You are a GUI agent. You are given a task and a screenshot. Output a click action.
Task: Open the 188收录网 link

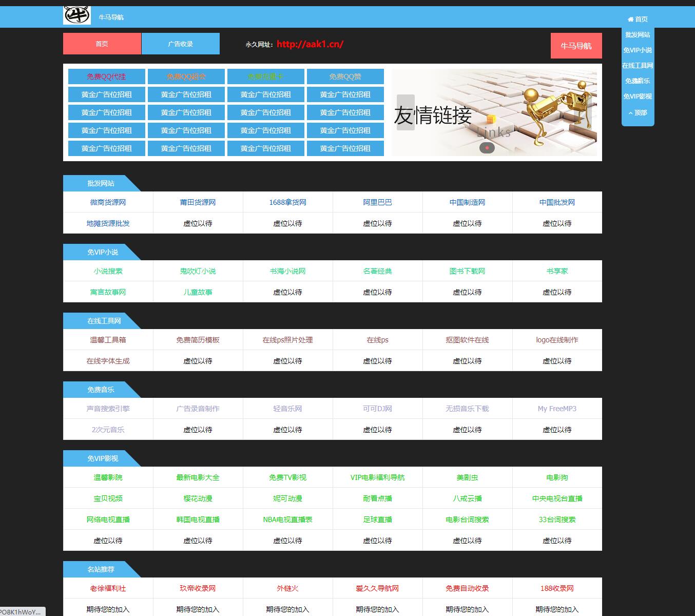(557, 588)
